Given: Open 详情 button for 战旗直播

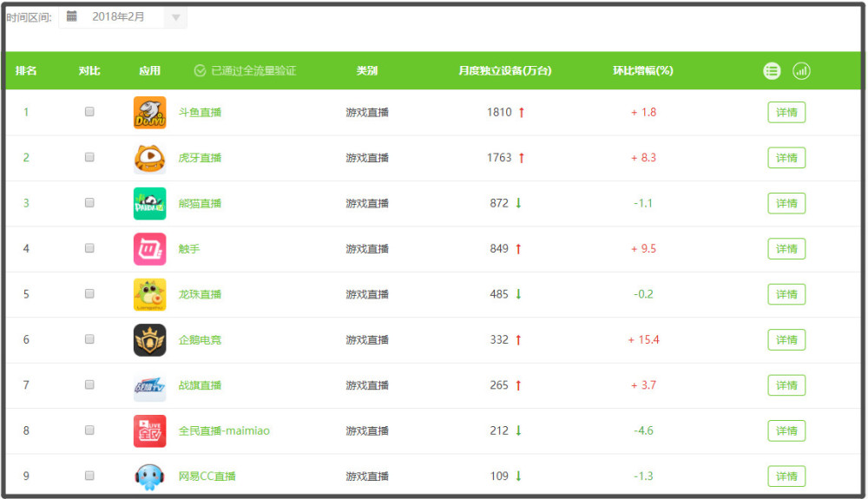Looking at the screenshot, I should (786, 385).
